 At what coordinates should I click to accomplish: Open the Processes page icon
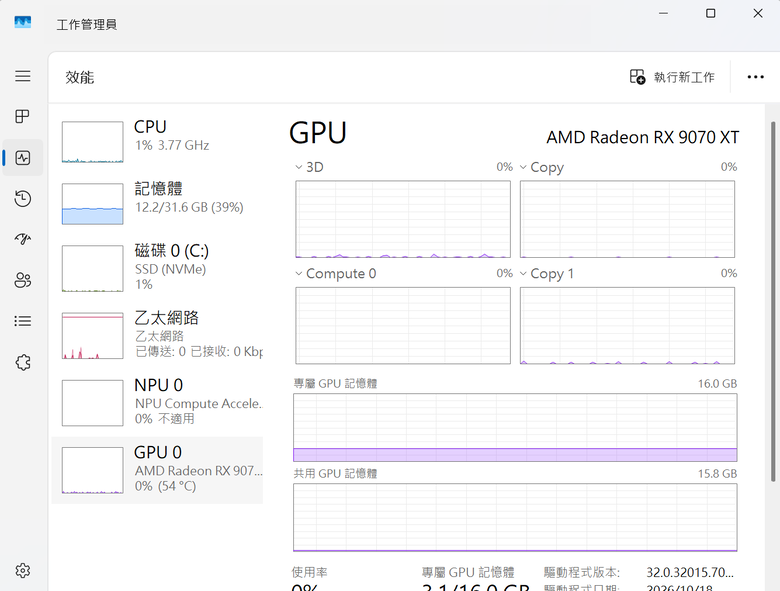22,116
